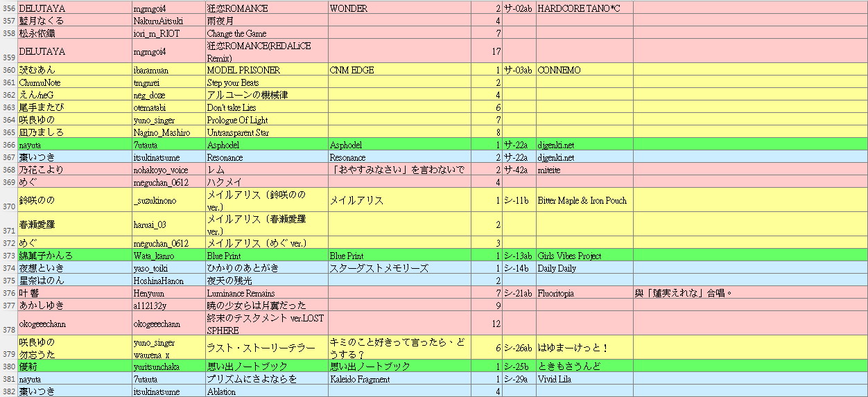Select the cell reading NakuruAitsuki
This screenshot has height=397, width=868.
tap(168, 21)
